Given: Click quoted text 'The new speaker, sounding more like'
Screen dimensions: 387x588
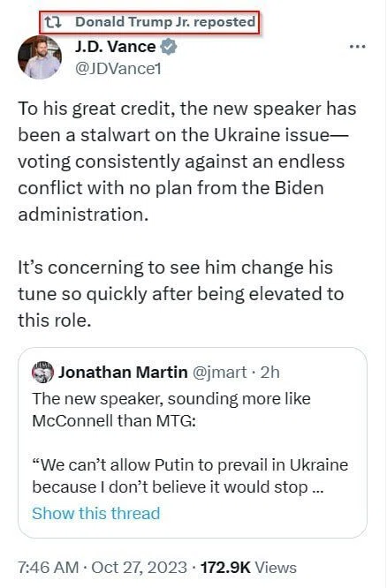Looking at the screenshot, I should point(171,399).
